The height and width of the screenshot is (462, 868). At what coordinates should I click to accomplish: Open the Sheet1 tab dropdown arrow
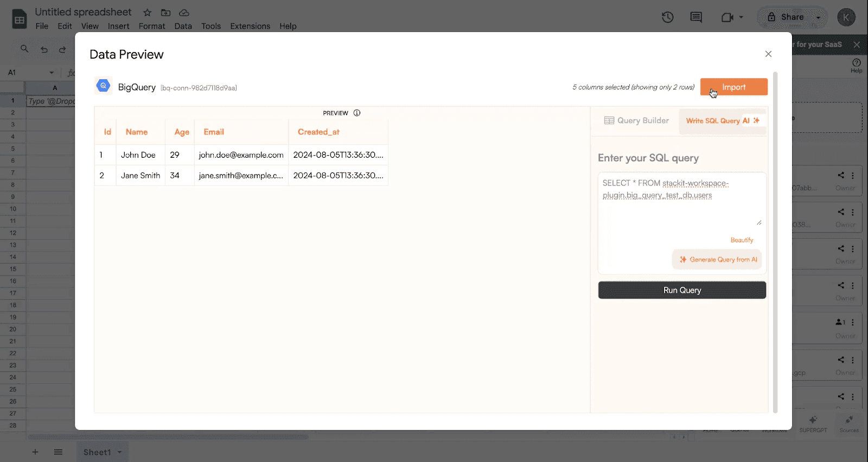(x=119, y=452)
